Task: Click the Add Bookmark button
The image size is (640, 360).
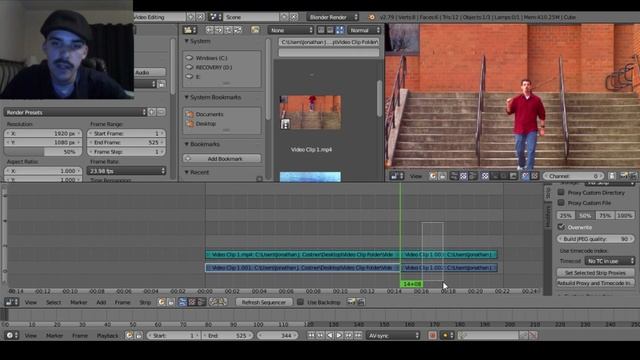Action: 222,158
